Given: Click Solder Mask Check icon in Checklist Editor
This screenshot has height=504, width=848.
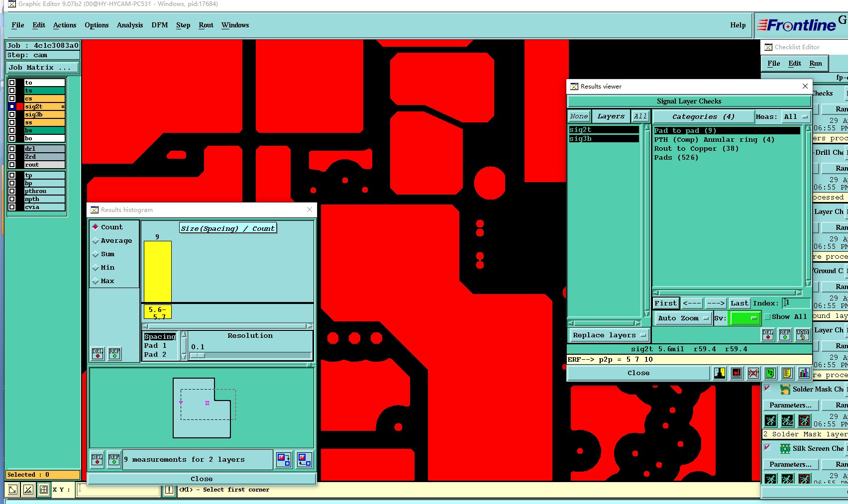Looking at the screenshot, I should [x=785, y=390].
